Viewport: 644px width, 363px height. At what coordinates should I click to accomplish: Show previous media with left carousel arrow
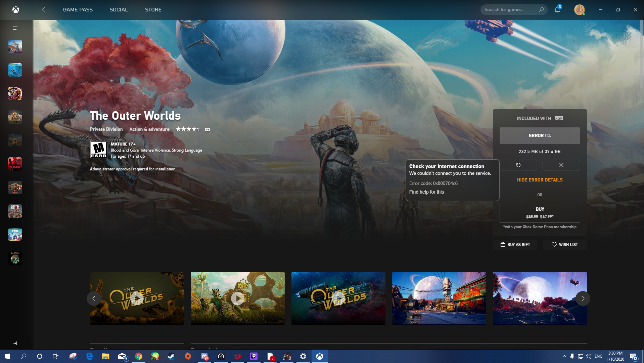pos(94,298)
